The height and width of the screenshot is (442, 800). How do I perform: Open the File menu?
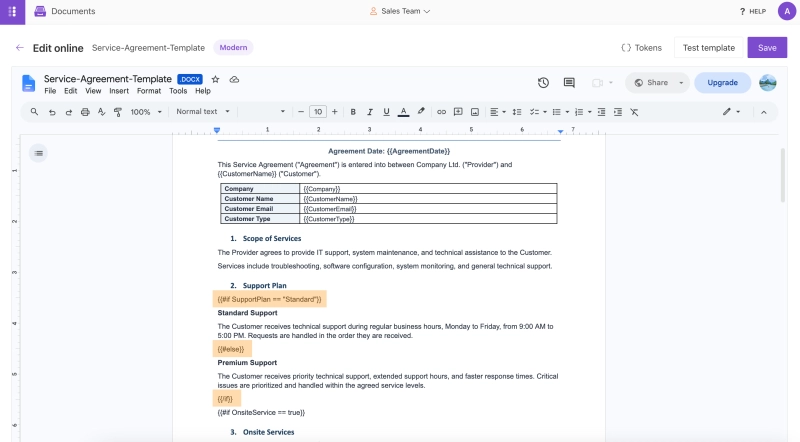click(50, 91)
